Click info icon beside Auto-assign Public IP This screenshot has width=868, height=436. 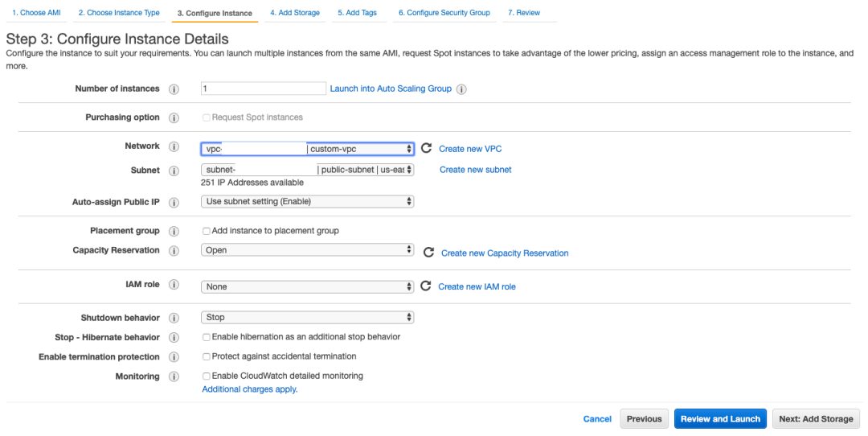[x=174, y=203]
